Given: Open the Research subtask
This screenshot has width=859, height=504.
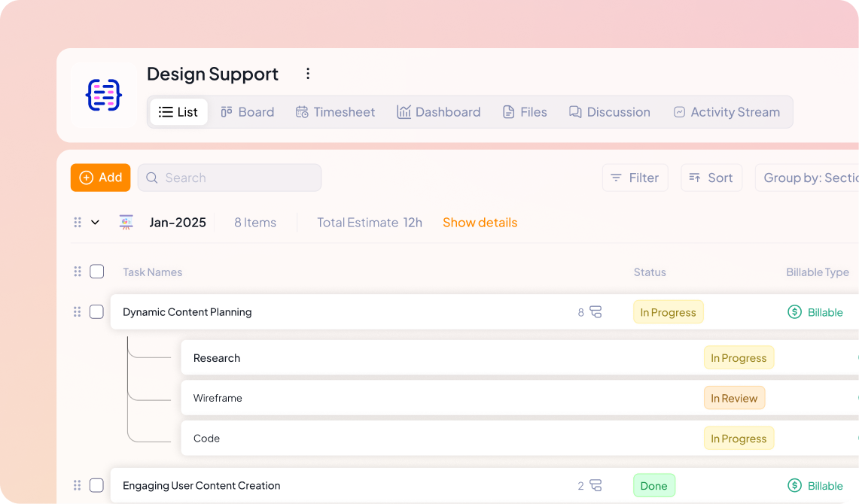Looking at the screenshot, I should coord(216,358).
